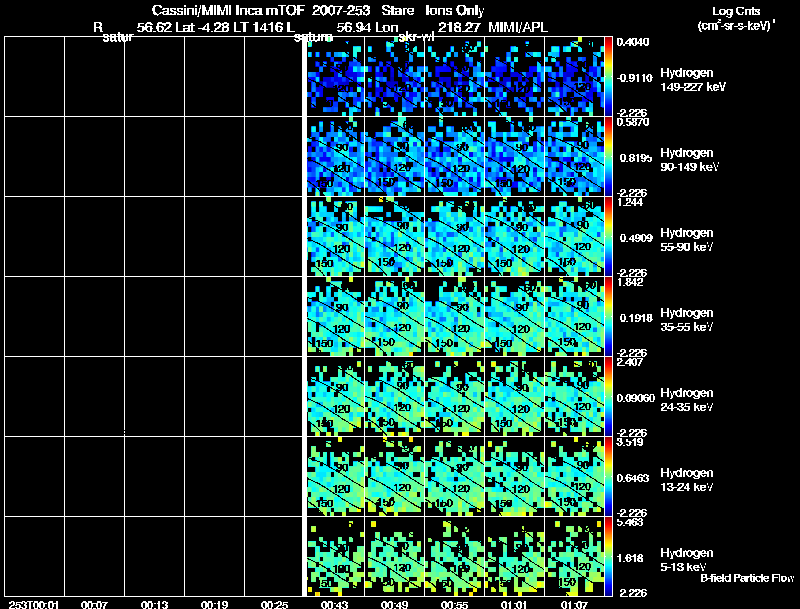
Task: Click the Hydrogen 24-35 keV image at 01:01
Action: [x=514, y=397]
